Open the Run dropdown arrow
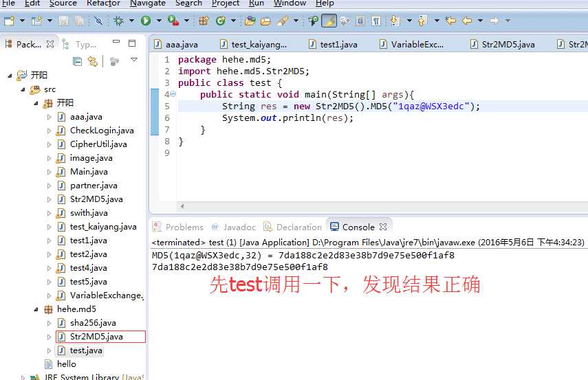 (x=159, y=21)
